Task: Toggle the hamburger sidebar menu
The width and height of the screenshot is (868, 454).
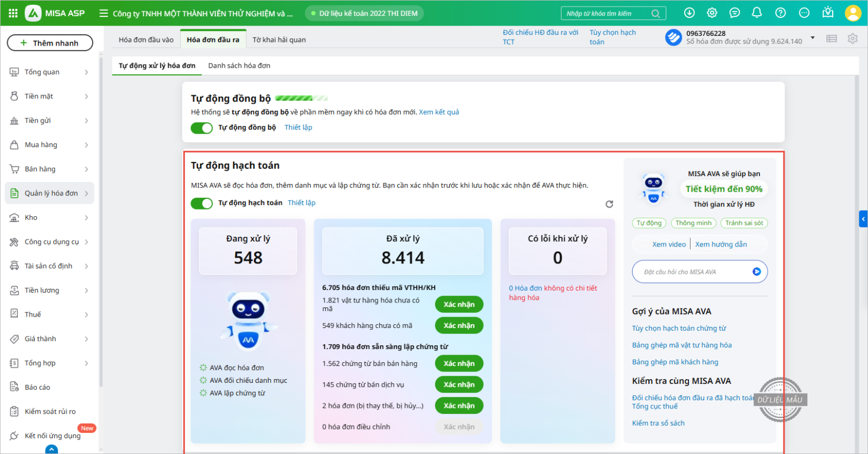Action: click(104, 13)
